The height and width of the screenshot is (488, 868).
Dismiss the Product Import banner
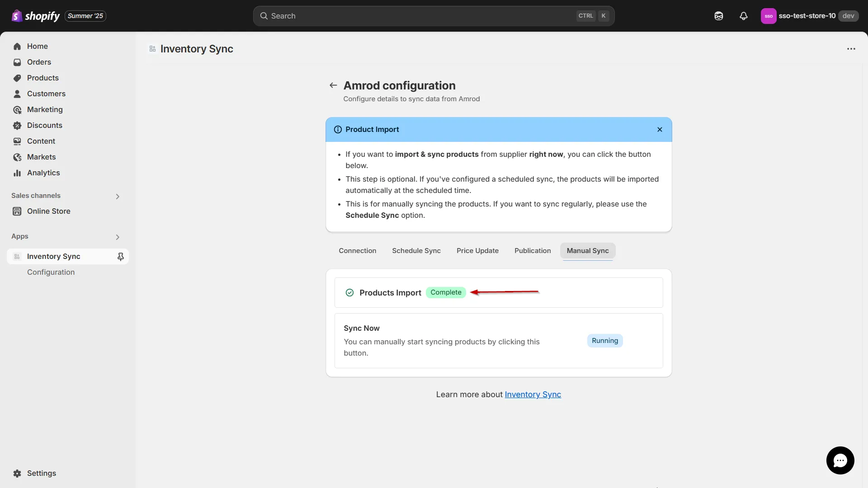coord(660,129)
